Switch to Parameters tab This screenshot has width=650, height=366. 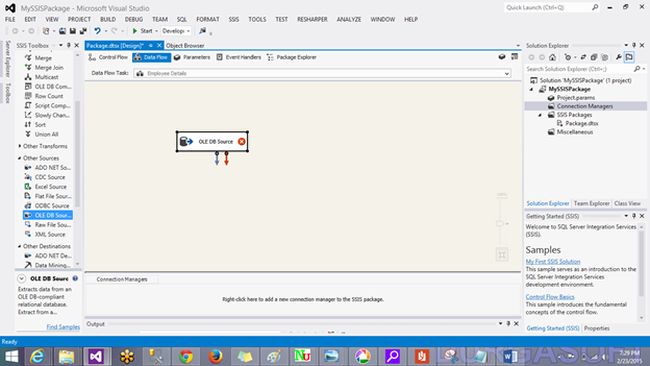pyautogui.click(x=192, y=57)
